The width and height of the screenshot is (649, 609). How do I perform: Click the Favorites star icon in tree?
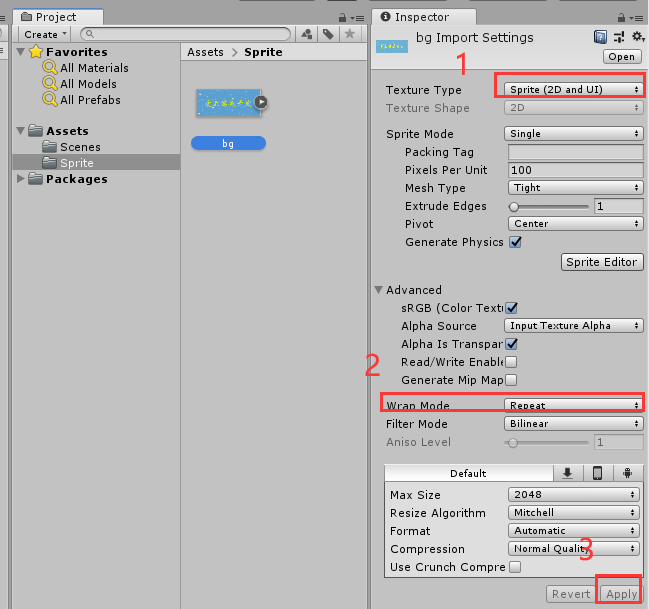click(36, 51)
